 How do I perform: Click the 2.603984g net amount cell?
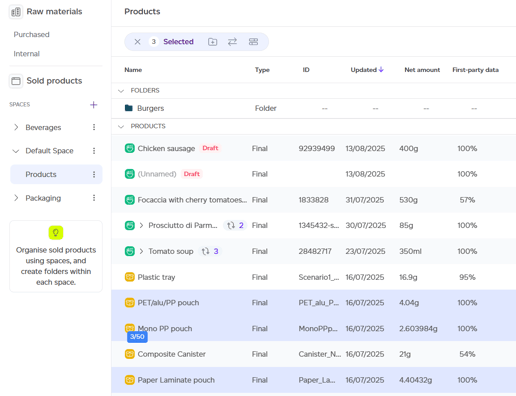[x=418, y=328]
